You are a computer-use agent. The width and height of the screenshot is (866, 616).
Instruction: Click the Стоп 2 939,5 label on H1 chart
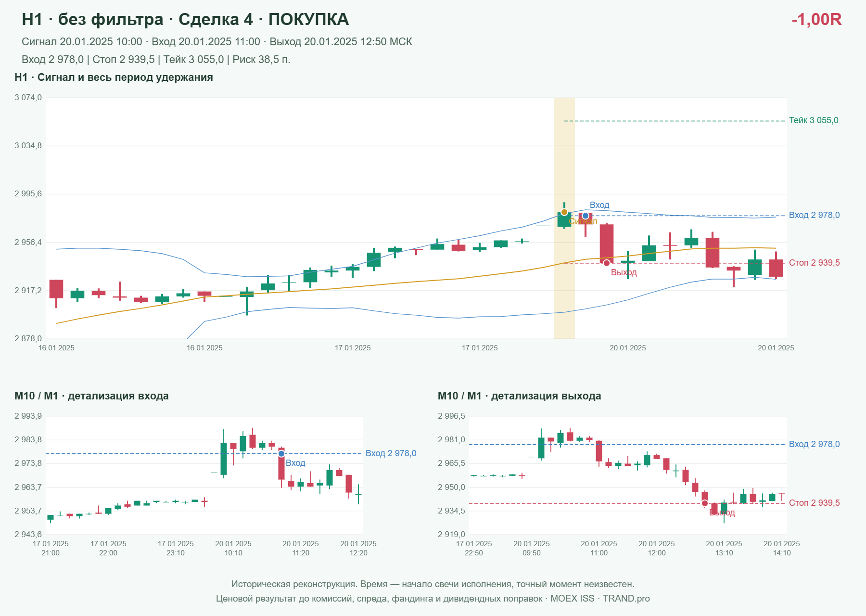(x=814, y=263)
